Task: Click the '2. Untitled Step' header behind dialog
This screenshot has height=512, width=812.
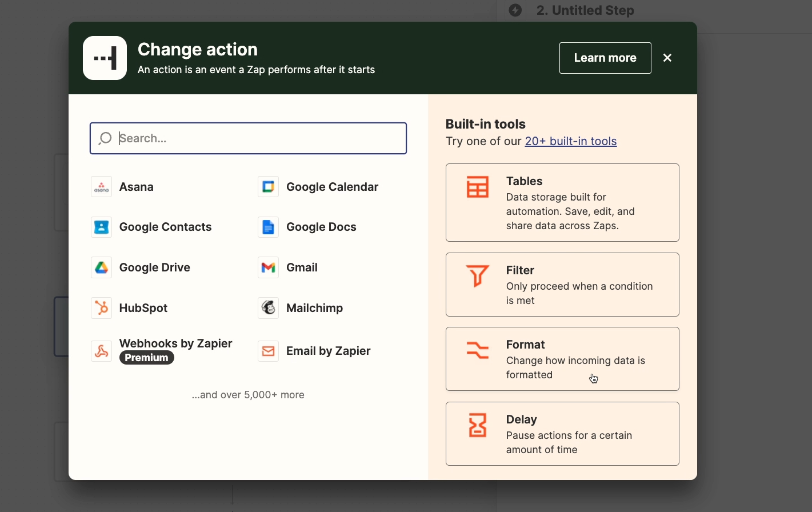Action: point(585,10)
